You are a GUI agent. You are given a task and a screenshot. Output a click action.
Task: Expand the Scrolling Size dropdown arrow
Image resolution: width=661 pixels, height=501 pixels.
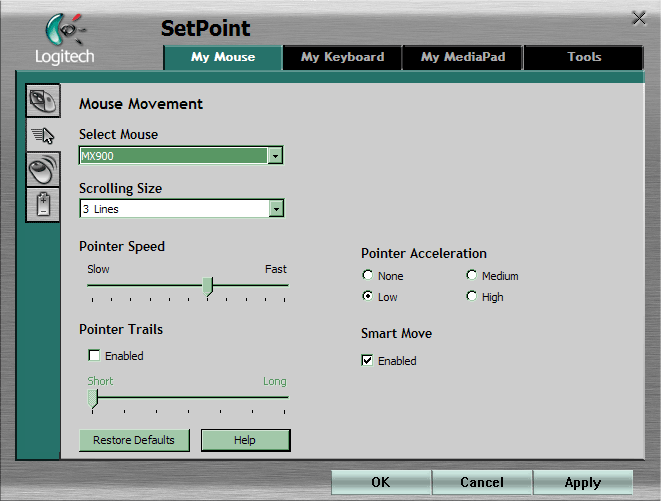point(276,209)
